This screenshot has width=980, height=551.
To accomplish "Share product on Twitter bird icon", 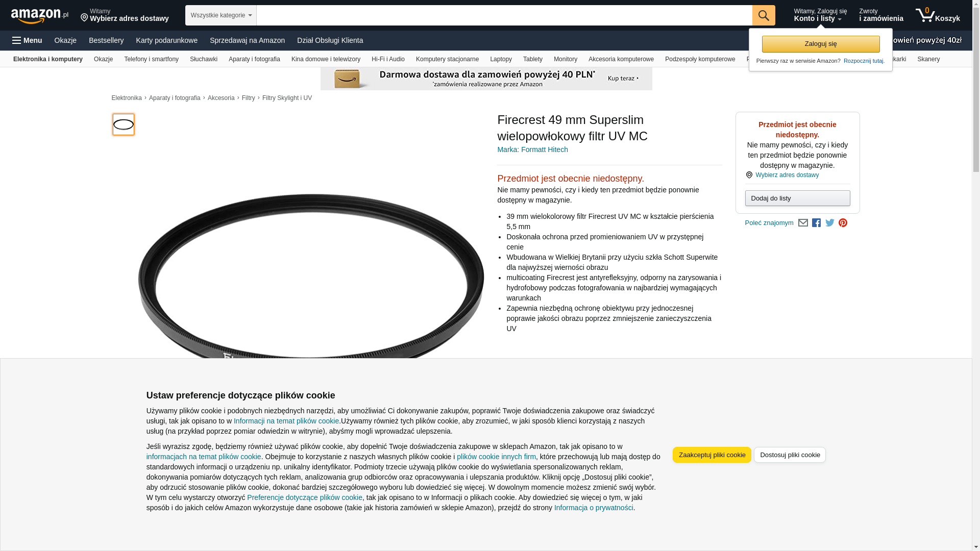I will point(829,223).
